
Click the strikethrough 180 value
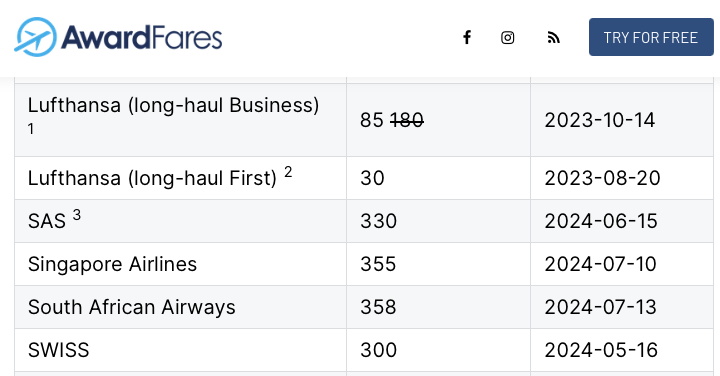[x=407, y=120]
